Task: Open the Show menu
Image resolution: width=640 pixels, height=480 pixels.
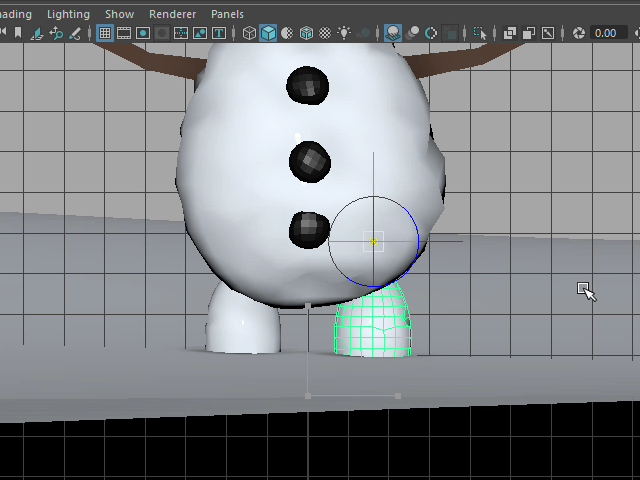Action: point(119,14)
